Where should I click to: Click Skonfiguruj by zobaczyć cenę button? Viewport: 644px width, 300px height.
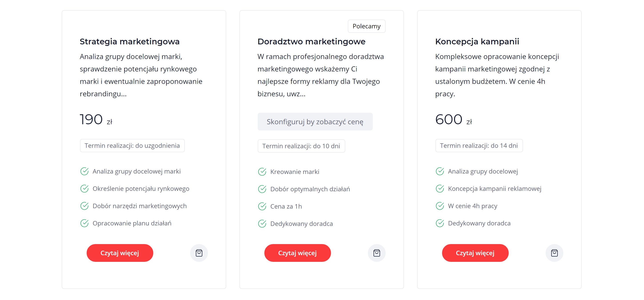click(x=315, y=122)
